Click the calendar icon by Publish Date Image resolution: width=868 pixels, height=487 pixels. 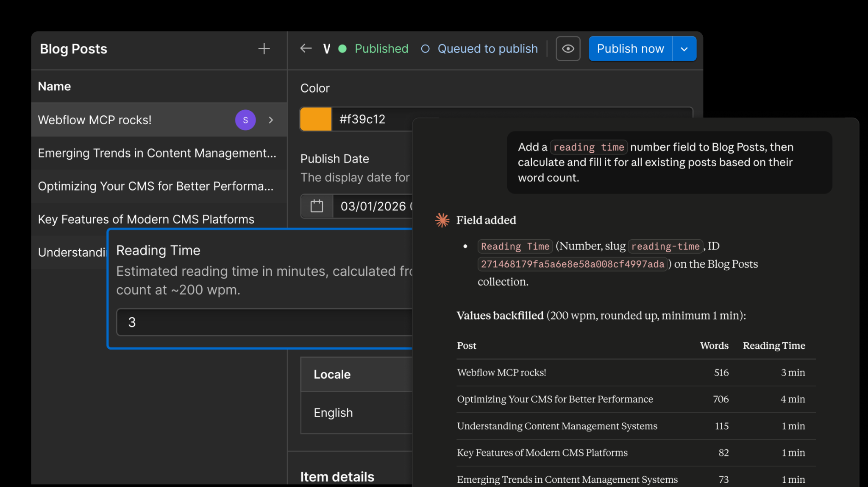[317, 206]
